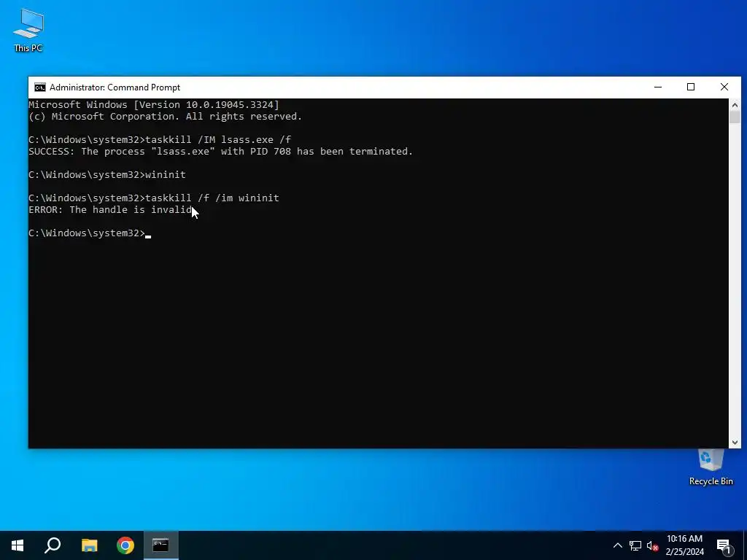Image resolution: width=747 pixels, height=560 pixels.
Task: Open the notification center icon
Action: [x=724, y=545]
